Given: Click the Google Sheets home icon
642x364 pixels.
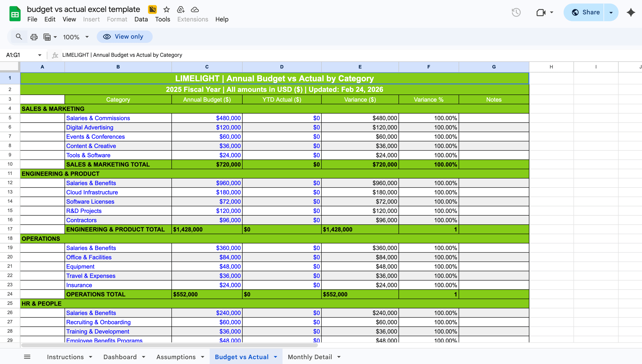Looking at the screenshot, I should coord(14,13).
